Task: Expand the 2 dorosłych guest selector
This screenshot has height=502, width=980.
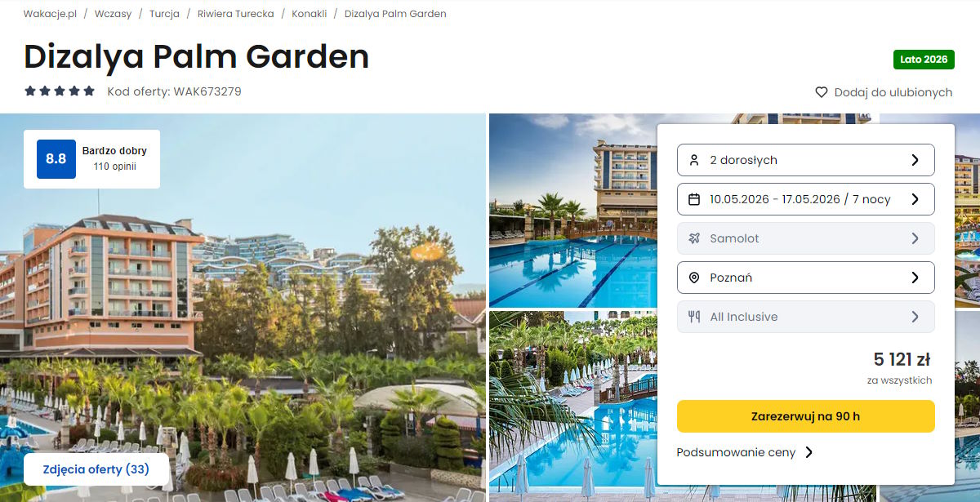Action: point(805,160)
